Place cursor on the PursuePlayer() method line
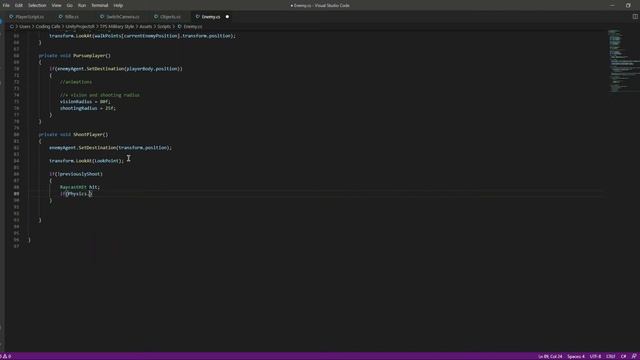 coord(75,56)
